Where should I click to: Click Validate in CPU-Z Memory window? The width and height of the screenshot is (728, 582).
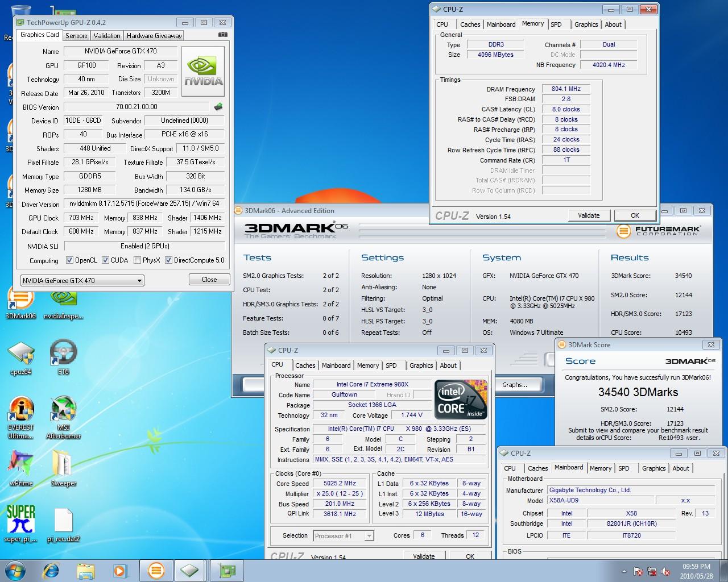(589, 215)
